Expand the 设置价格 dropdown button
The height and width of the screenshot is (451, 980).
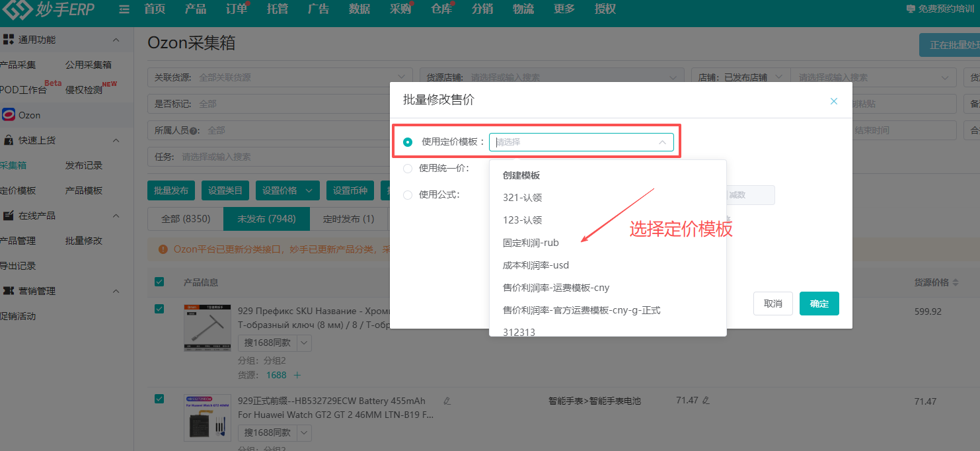pyautogui.click(x=287, y=190)
